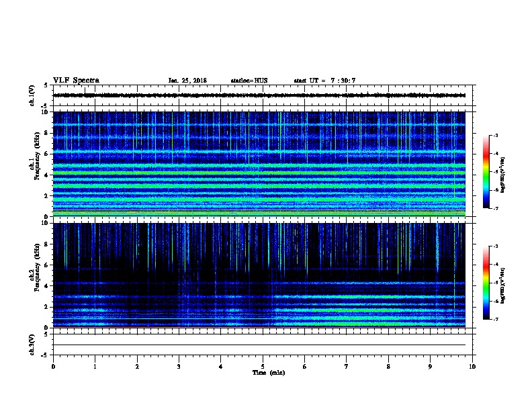
Task: Click the "5" tick on ch.1(V) axis
Action: 46,85
